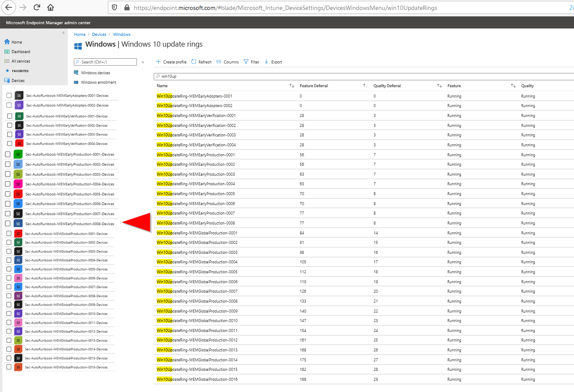574x392 pixels.
Task: Check Sec-AutoRunbook-MEMEarlyProduction-0001-Devices checkbox
Action: coord(7,154)
